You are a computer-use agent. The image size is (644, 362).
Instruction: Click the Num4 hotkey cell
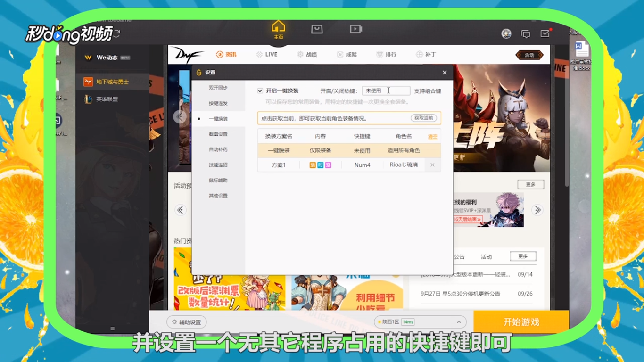click(x=362, y=165)
